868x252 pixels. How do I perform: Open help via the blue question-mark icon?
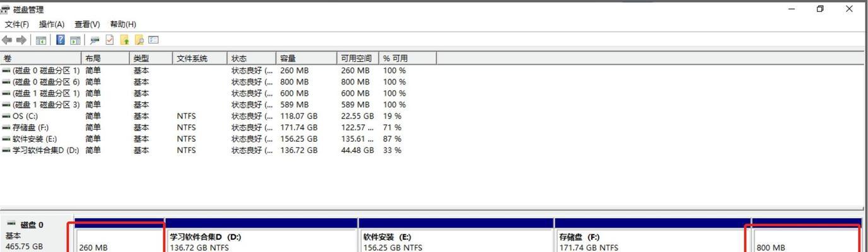pos(61,40)
